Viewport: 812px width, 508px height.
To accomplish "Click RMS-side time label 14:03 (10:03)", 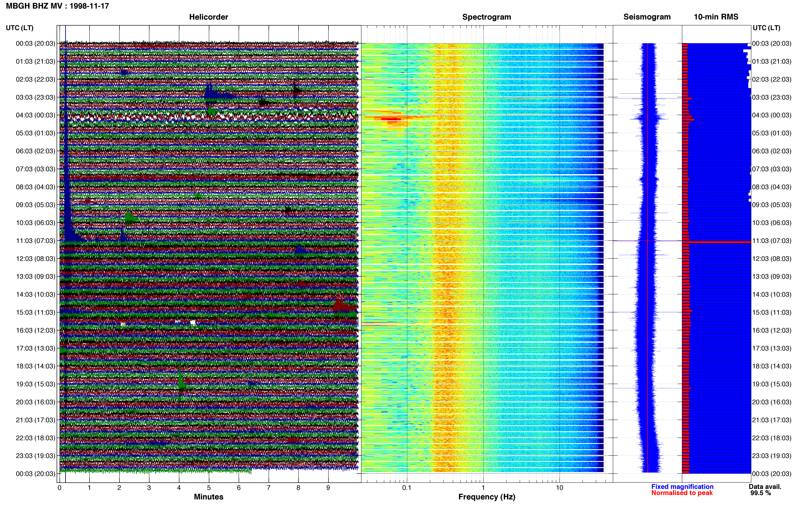I will point(772,295).
